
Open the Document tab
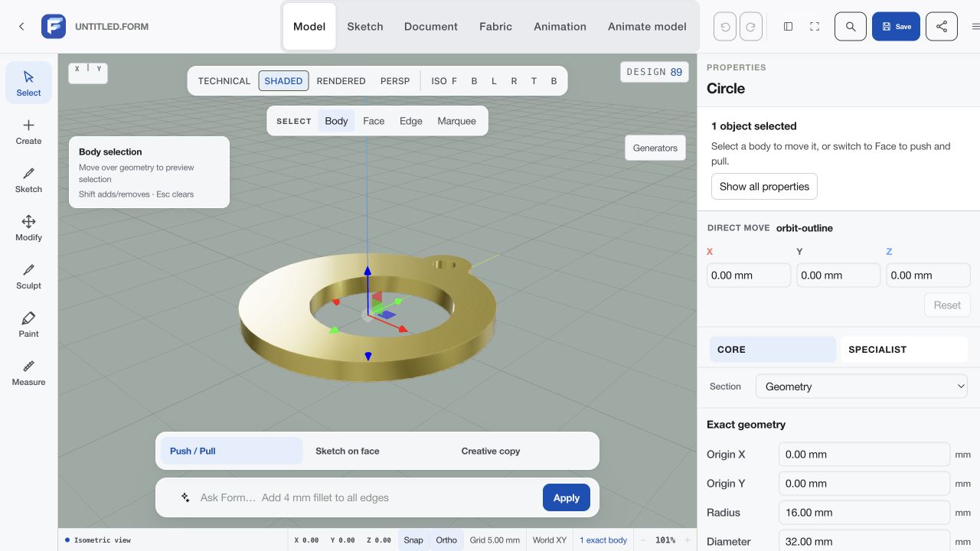(431, 26)
